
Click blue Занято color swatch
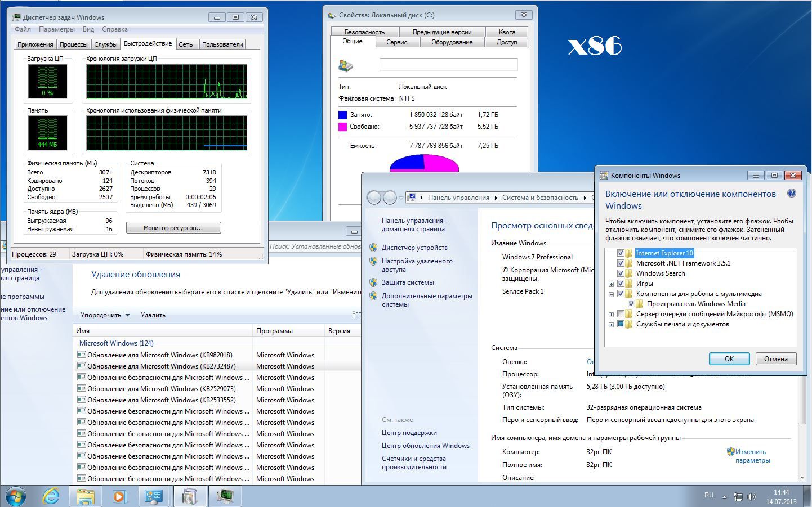(342, 115)
